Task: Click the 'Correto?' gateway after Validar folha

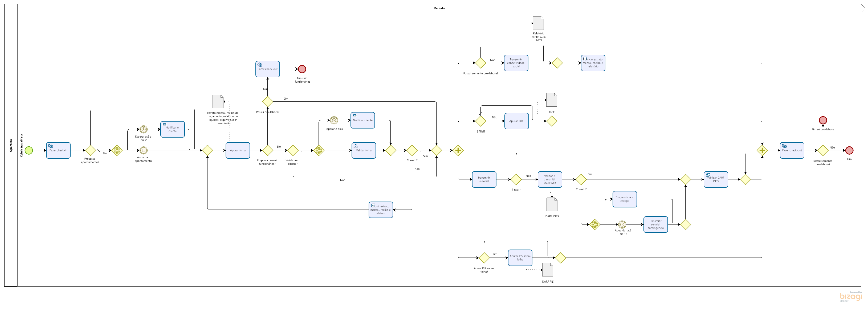Action: click(x=412, y=150)
